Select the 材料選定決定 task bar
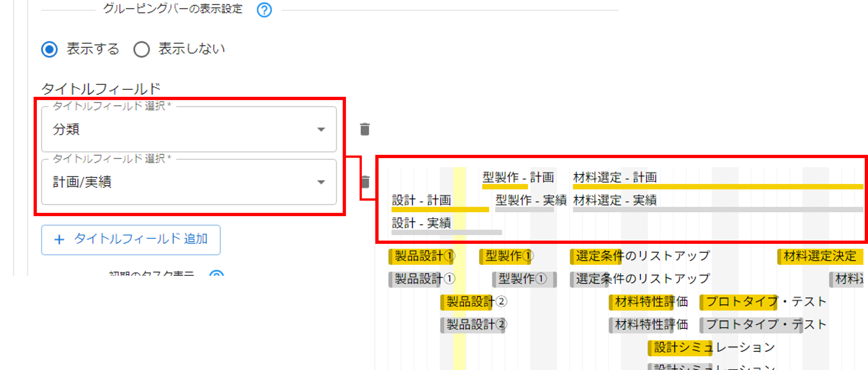Viewport: 868px width, 370px height. (820, 257)
